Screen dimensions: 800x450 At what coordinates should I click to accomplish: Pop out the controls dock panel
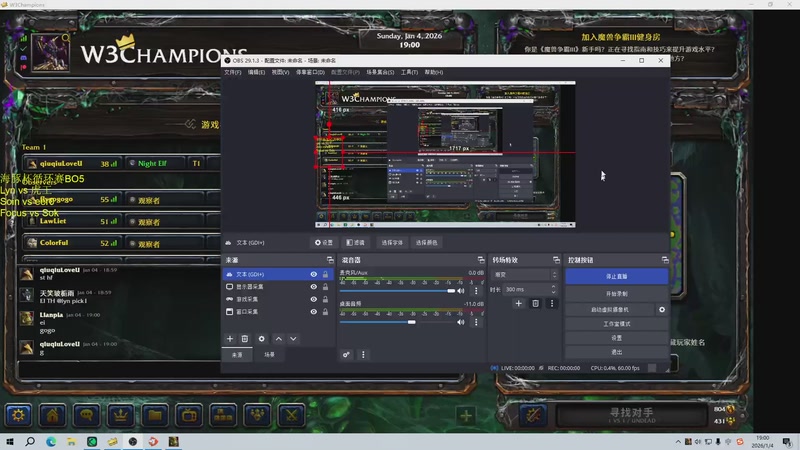point(665,260)
